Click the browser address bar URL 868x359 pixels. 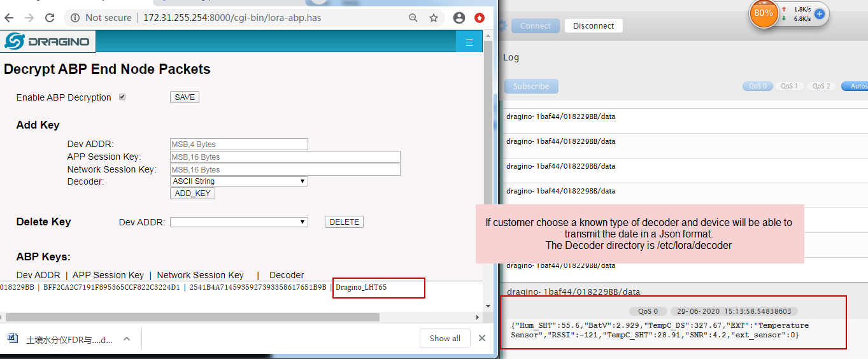232,18
